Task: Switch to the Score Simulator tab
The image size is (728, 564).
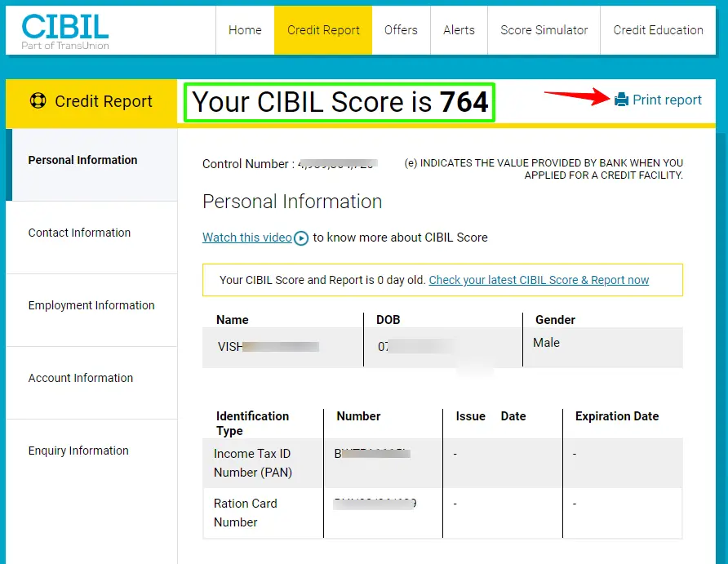Action: coord(544,30)
